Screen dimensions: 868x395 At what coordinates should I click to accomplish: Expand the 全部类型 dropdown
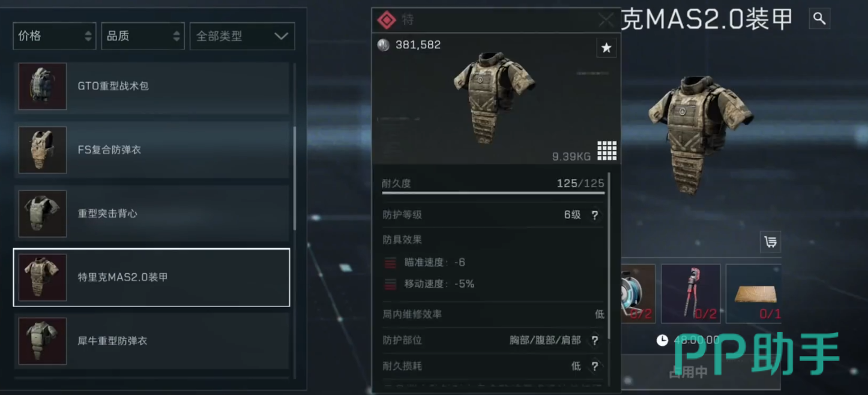click(x=242, y=36)
